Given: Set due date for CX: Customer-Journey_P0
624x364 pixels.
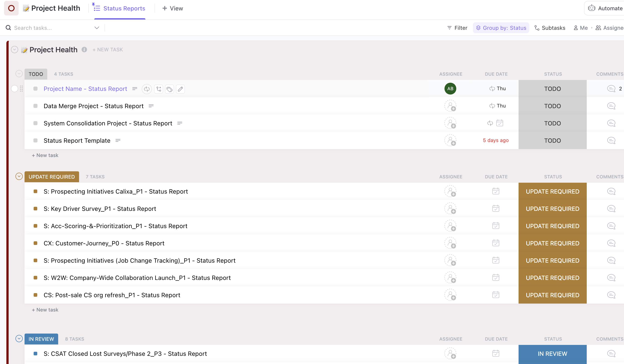Looking at the screenshot, I should click(x=496, y=243).
